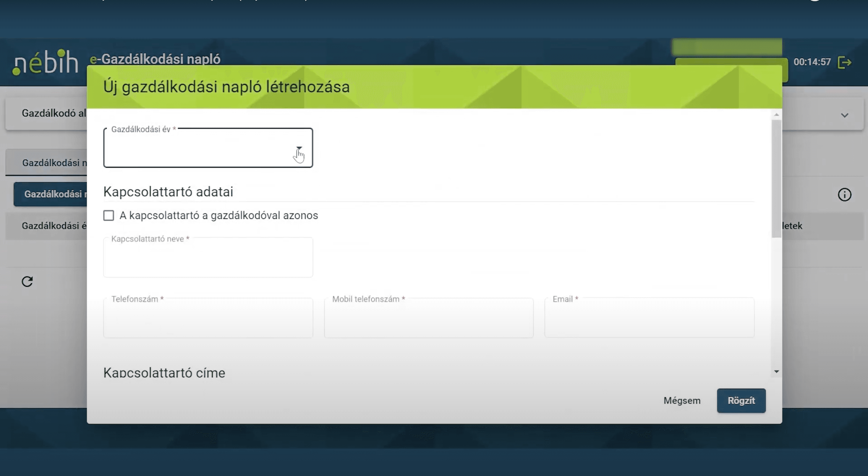Screen dimensions: 868x476
Task: Click the logout icon beside the timer
Action: tap(844, 63)
